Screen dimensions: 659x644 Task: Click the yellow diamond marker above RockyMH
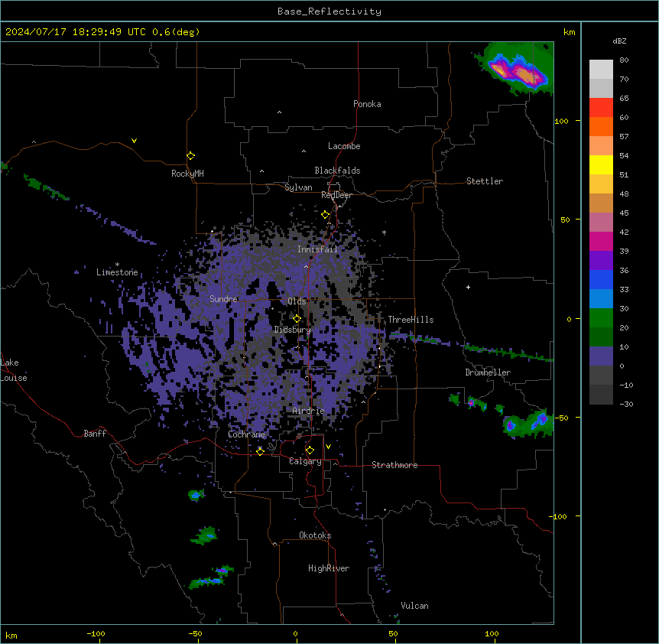(x=190, y=156)
